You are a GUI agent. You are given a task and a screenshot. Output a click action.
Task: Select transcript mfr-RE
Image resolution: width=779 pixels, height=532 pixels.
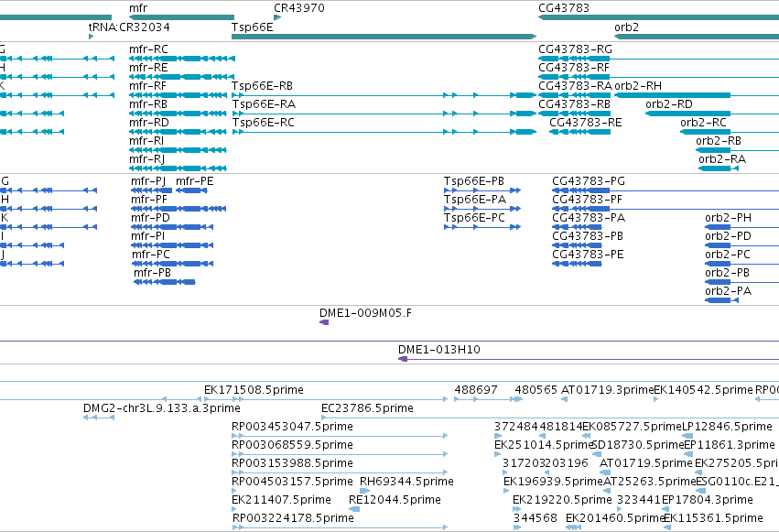click(x=182, y=77)
